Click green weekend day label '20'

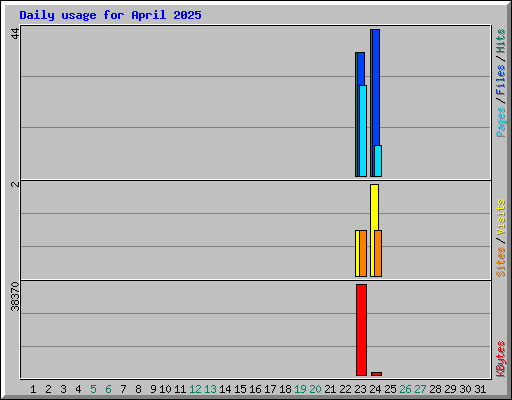(315, 389)
